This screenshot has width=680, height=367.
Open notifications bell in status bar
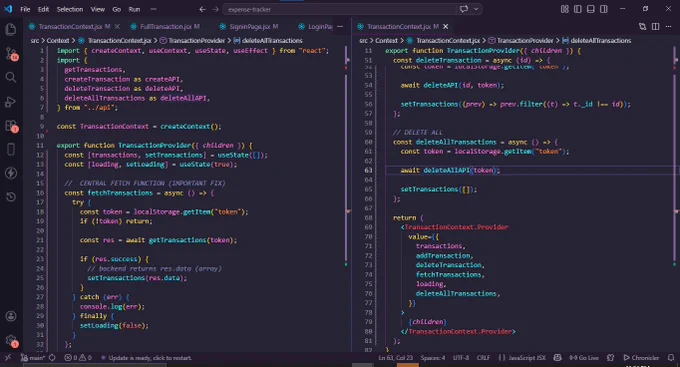coord(671,358)
